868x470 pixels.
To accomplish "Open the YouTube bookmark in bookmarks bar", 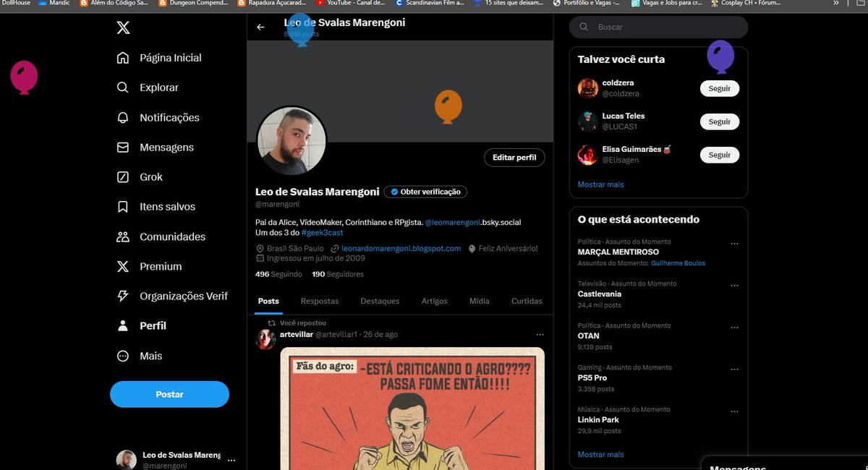I will tap(352, 3).
